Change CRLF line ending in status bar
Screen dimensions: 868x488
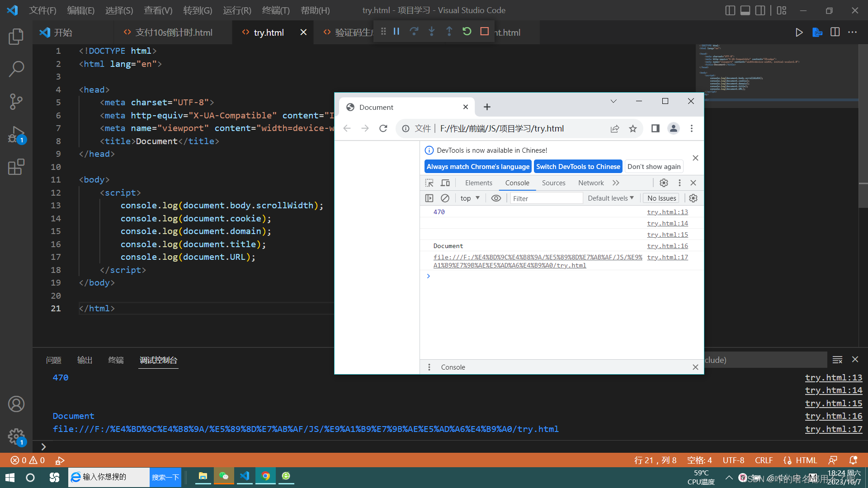764,460
